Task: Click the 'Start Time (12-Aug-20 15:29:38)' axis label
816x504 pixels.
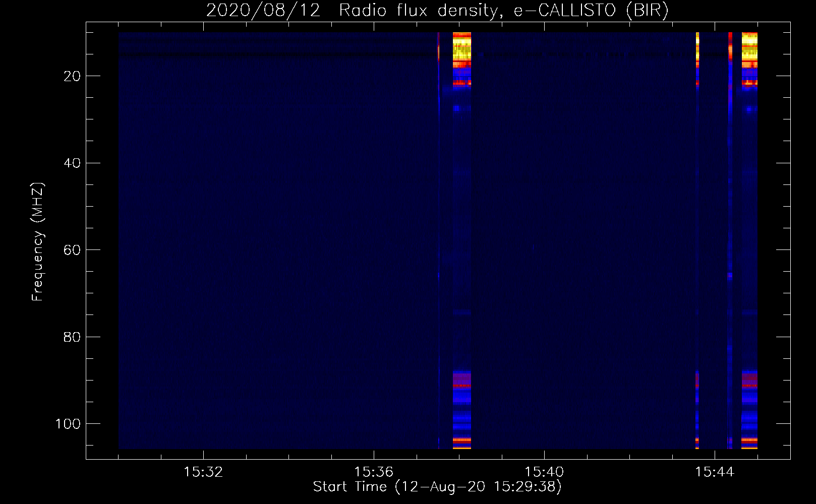Action: pyautogui.click(x=437, y=487)
